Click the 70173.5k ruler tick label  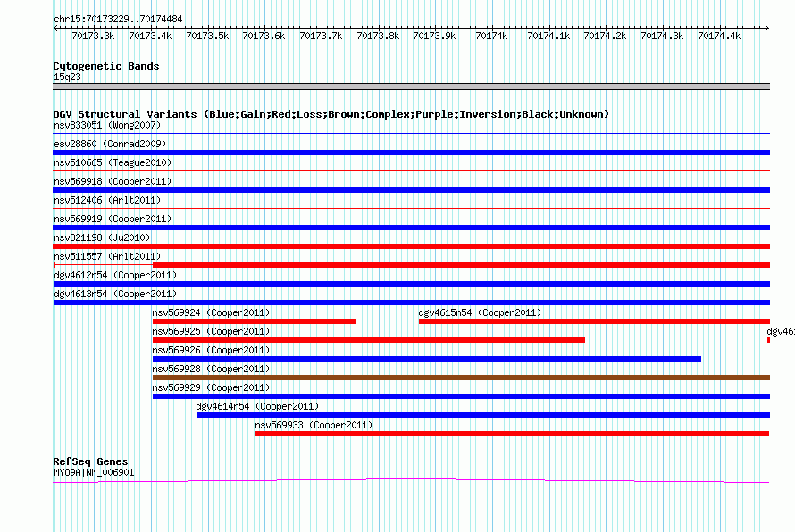[207, 36]
